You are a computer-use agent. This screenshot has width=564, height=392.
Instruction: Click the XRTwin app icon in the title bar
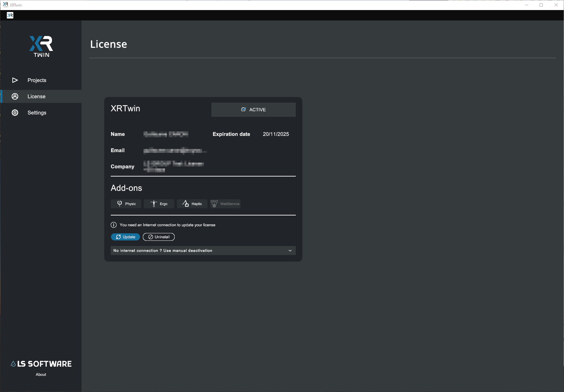click(6, 5)
